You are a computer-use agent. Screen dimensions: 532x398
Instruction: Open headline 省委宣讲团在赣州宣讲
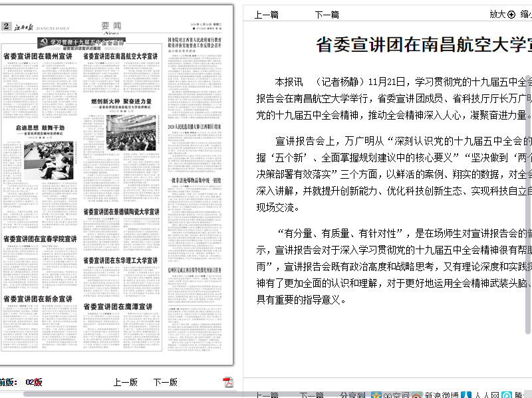38,56
